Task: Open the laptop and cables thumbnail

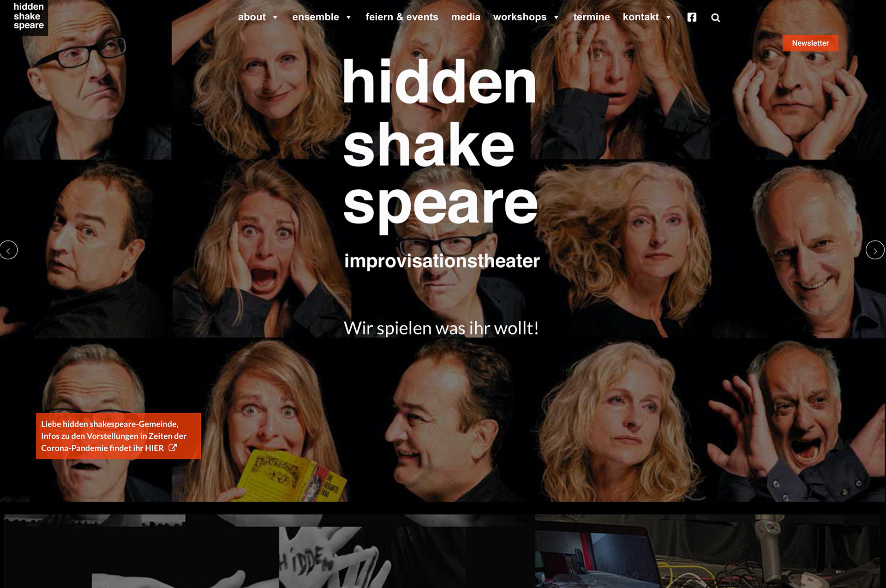Action: (708, 551)
